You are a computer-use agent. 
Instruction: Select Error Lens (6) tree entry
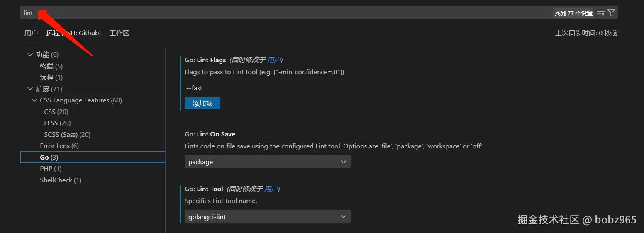pos(59,146)
